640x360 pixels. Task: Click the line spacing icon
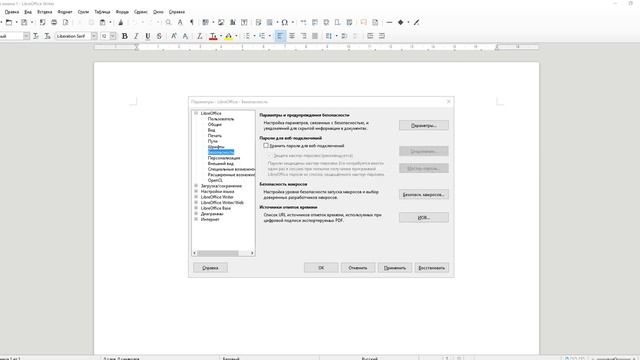click(x=329, y=36)
